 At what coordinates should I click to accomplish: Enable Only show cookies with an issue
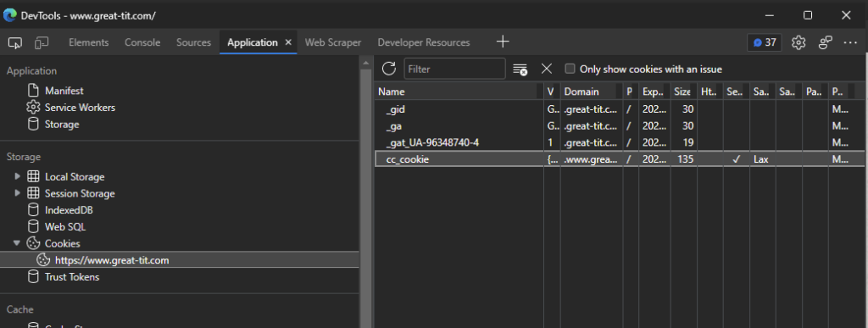pyautogui.click(x=570, y=69)
